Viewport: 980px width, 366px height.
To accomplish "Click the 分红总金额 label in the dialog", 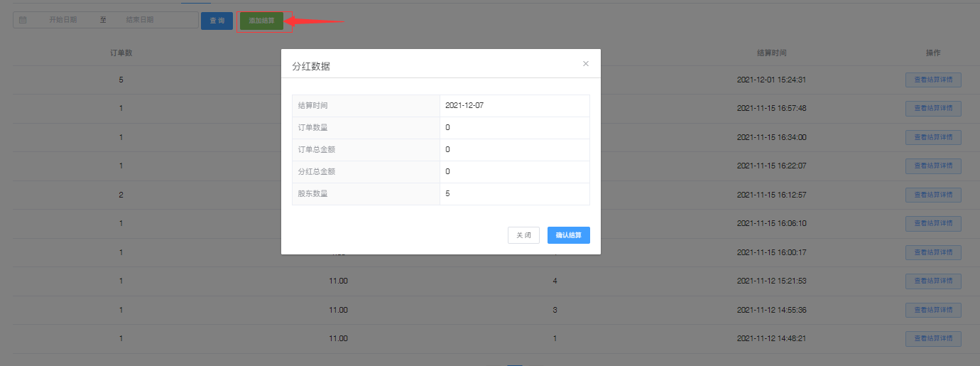I will tap(317, 171).
